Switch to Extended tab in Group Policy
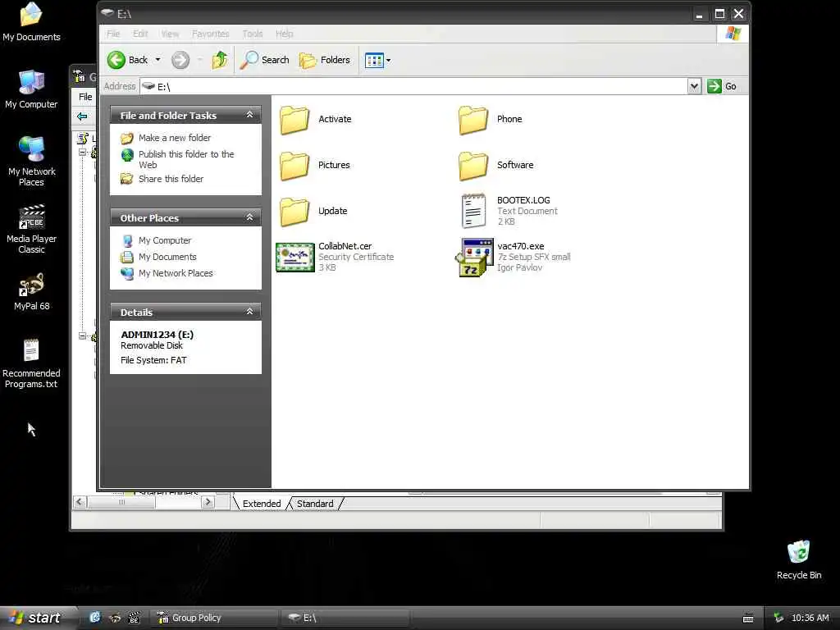This screenshot has height=630, width=840. [262, 504]
